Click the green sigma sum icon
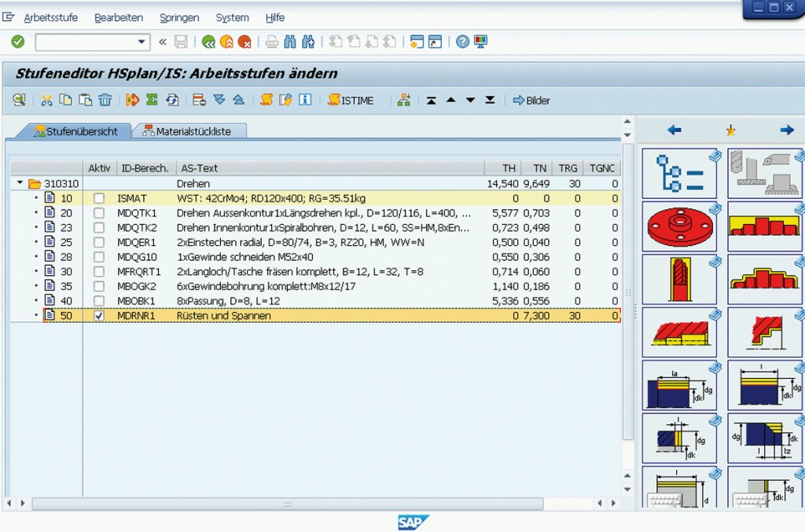The height and width of the screenshot is (532, 805). (x=152, y=100)
